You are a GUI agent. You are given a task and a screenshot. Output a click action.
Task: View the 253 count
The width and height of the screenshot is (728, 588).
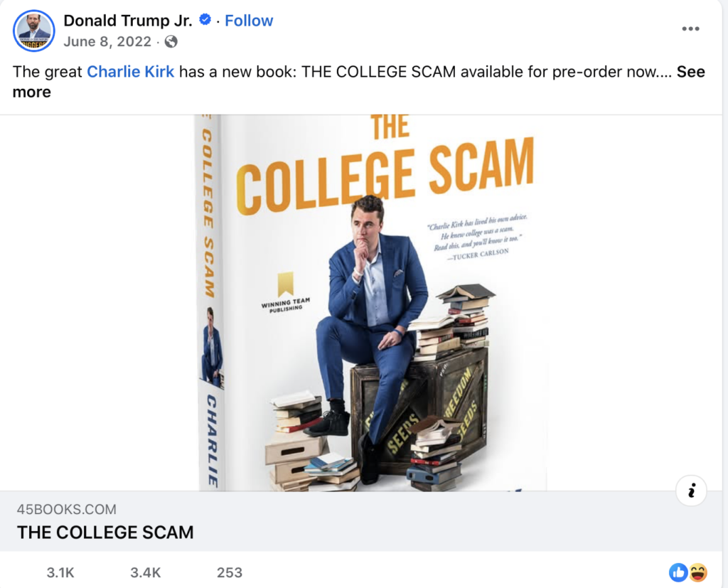[x=230, y=572]
